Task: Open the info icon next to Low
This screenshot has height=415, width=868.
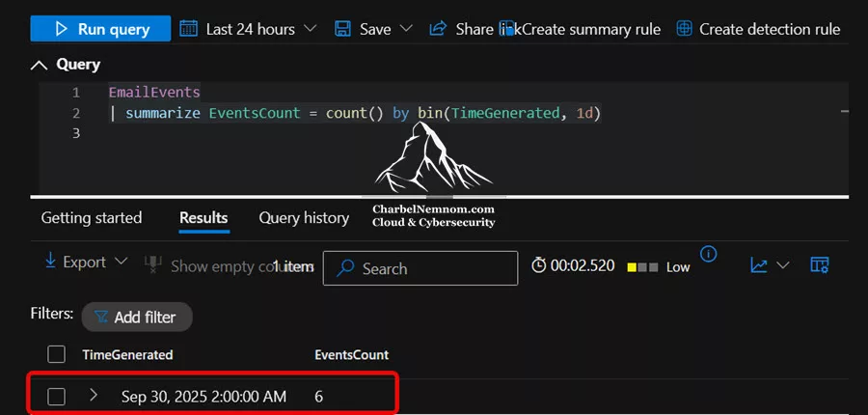Action: pos(709,254)
